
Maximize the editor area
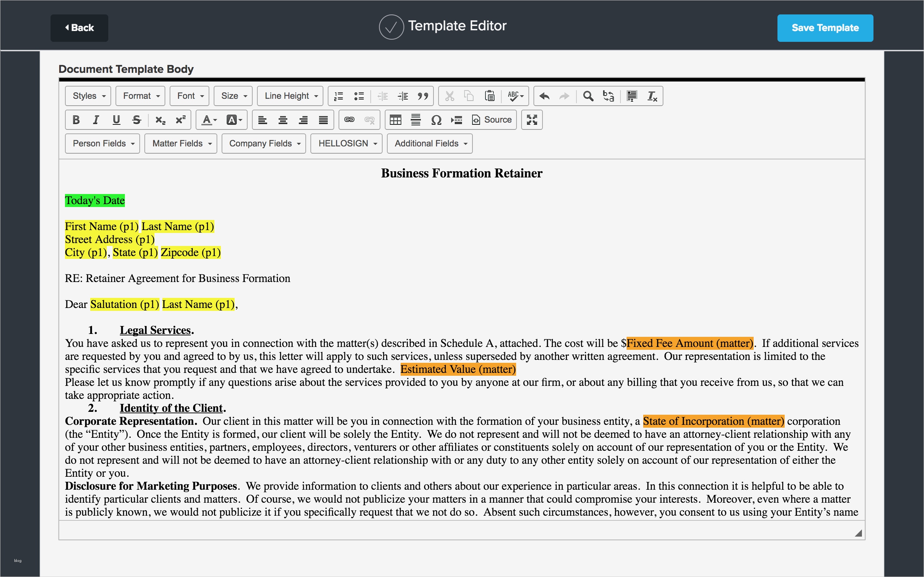(x=532, y=120)
